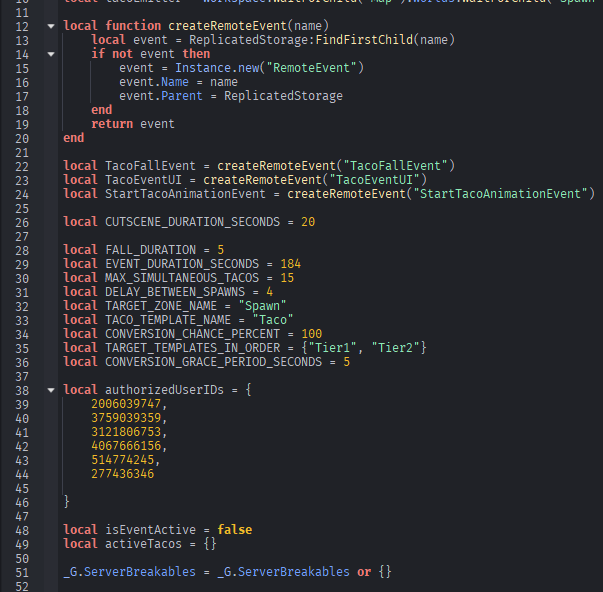The image size is (603, 592).
Task: Click user ID 277436346
Action: (x=123, y=474)
